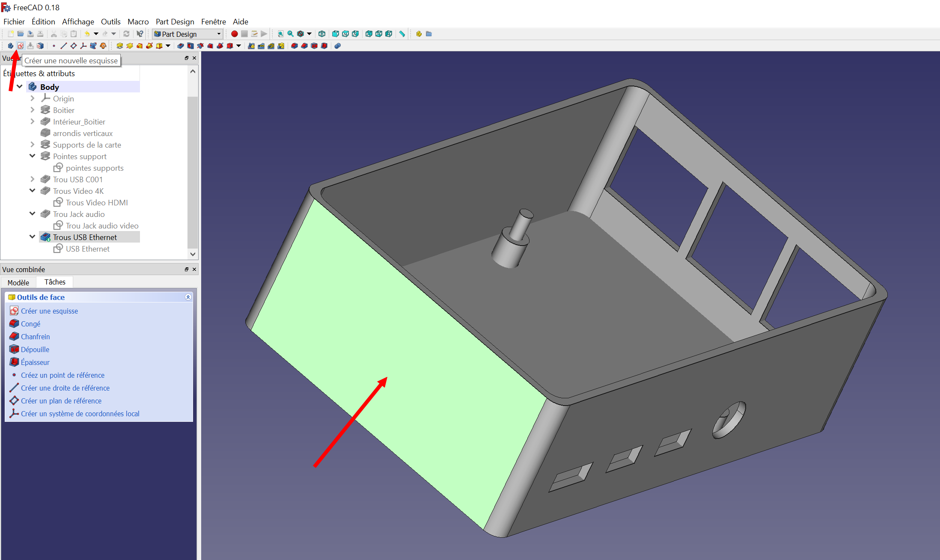Select the Hole tool icon

(190, 46)
